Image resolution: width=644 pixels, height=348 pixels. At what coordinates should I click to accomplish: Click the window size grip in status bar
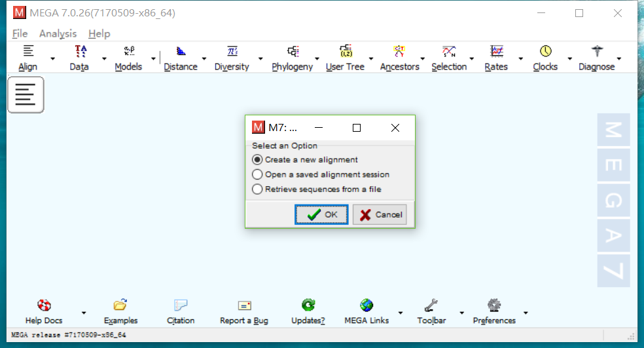[x=632, y=336]
